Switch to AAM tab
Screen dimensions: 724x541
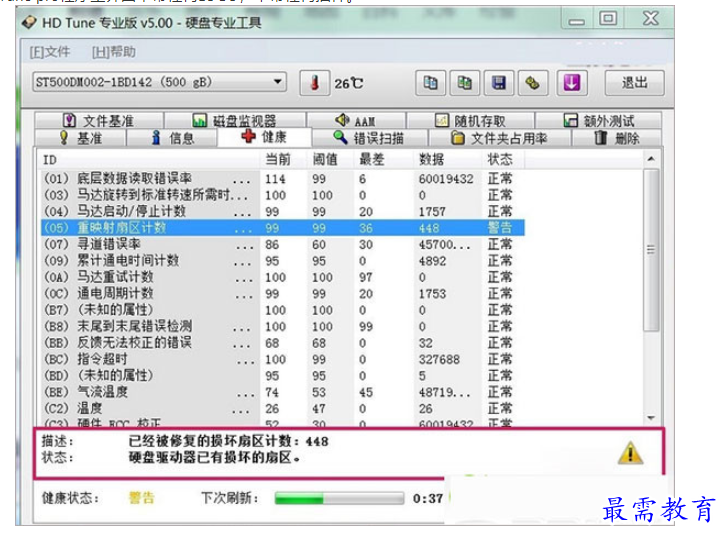pos(356,121)
